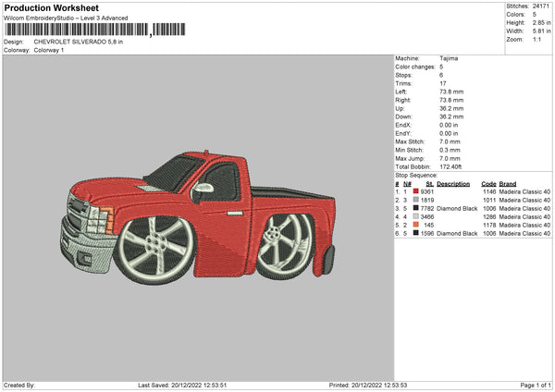Click the 'EndX:' label
Viewport: 555px width, 392px height.
[403, 125]
